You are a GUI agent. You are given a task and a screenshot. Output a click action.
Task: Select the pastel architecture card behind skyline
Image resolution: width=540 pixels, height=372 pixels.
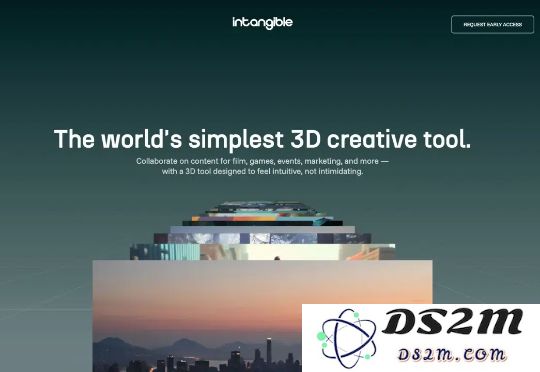262,252
